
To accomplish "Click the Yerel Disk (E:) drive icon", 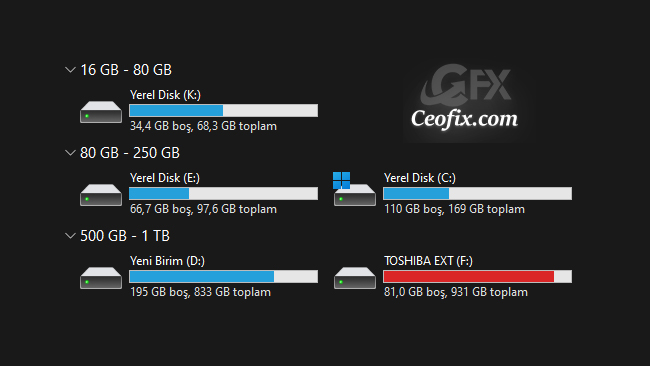I will click(x=101, y=194).
